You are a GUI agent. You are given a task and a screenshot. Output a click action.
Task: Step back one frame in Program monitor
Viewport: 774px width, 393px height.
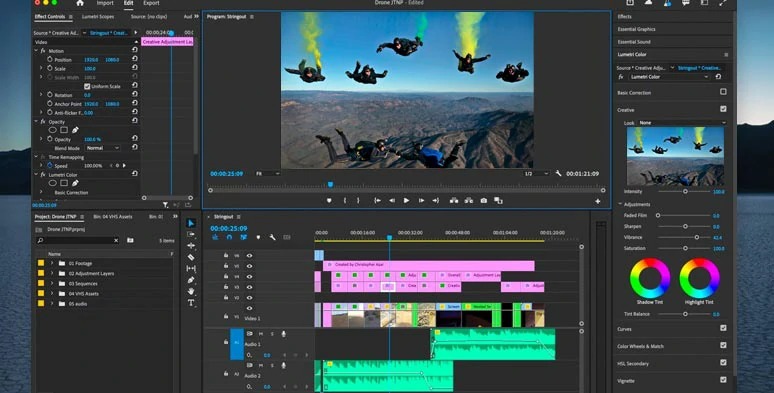coord(392,200)
